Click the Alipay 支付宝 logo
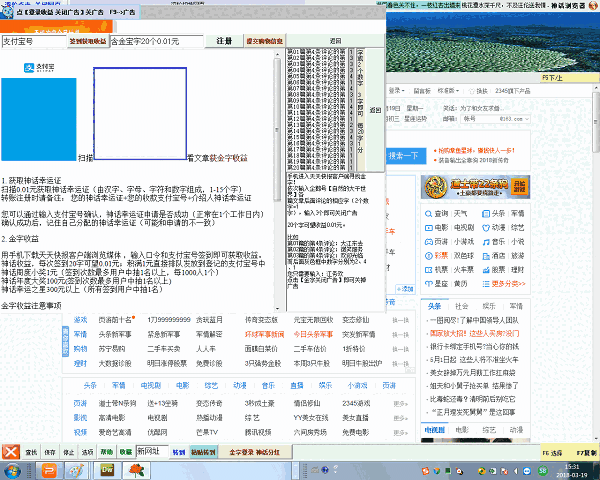 39,68
